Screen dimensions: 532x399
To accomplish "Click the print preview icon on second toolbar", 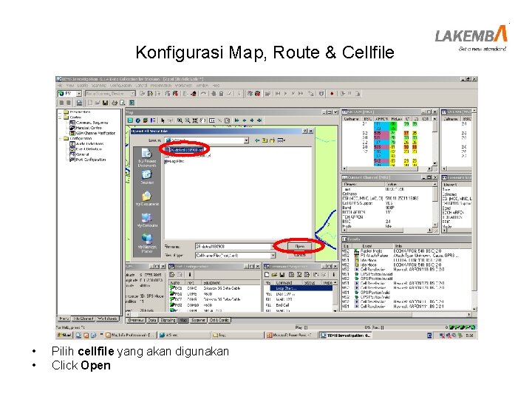I will click(x=122, y=103).
